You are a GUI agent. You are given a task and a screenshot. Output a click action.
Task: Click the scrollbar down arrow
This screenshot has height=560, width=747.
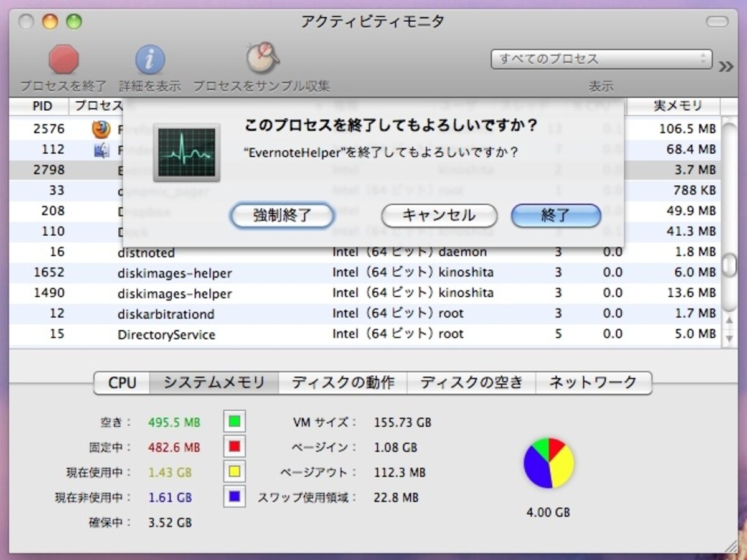(x=729, y=338)
